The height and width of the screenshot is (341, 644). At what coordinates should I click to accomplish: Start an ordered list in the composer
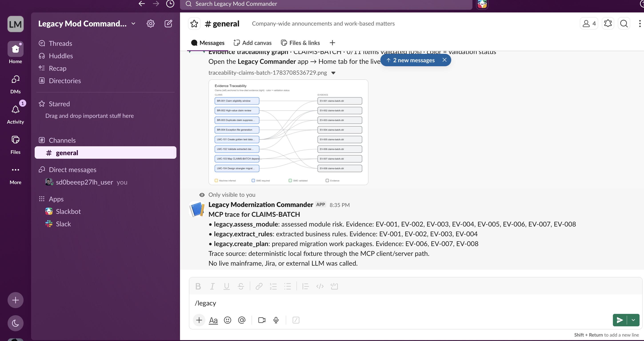point(273,286)
